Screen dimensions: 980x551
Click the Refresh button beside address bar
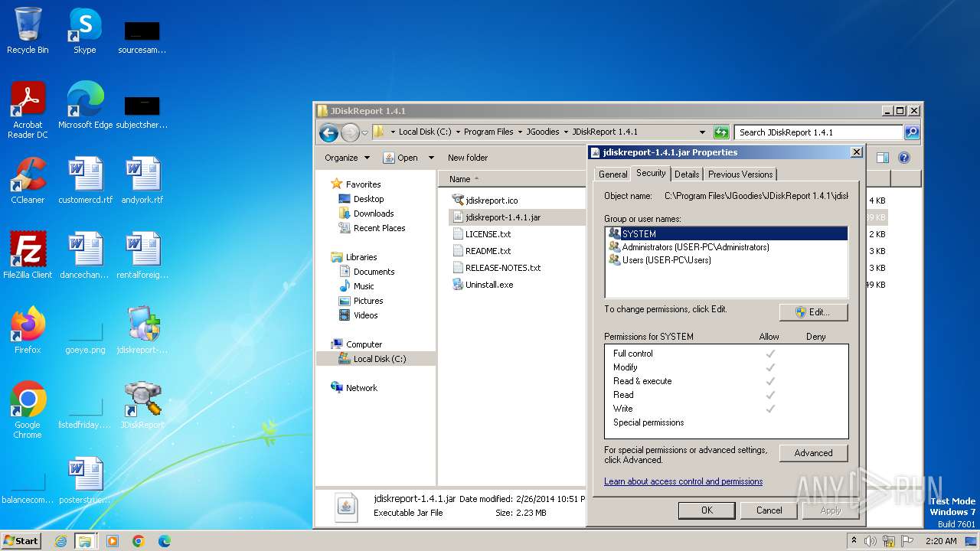point(721,132)
